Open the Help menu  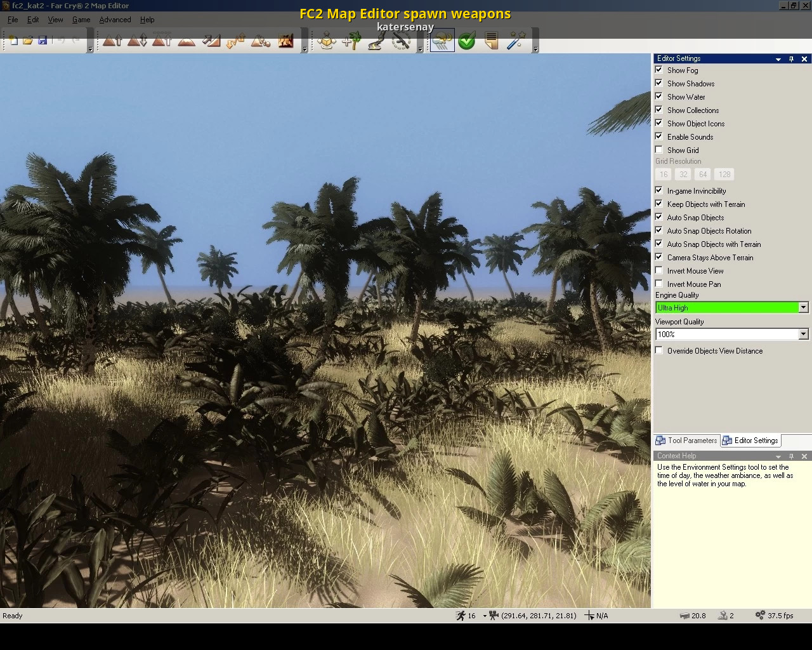pos(147,20)
